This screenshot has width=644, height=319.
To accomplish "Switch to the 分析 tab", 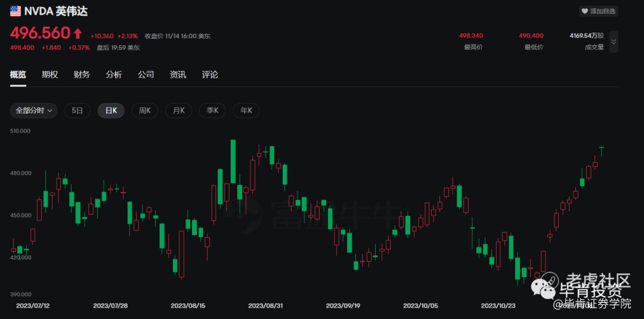I will (x=114, y=75).
